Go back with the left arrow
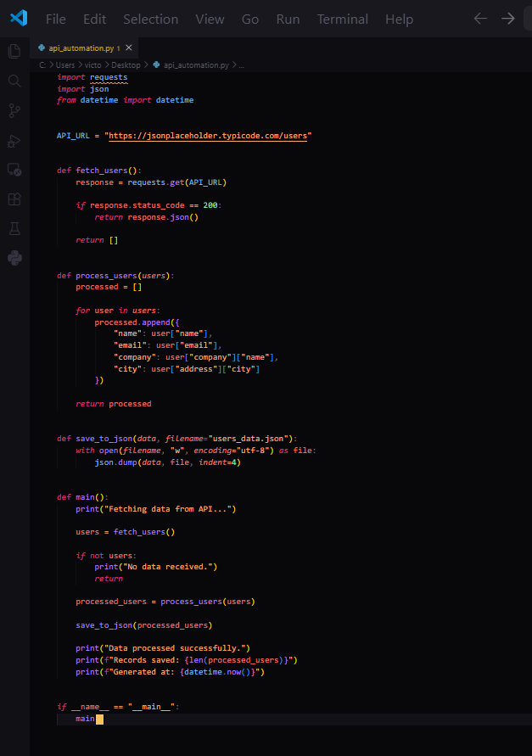This screenshot has width=532, height=756. (480, 19)
